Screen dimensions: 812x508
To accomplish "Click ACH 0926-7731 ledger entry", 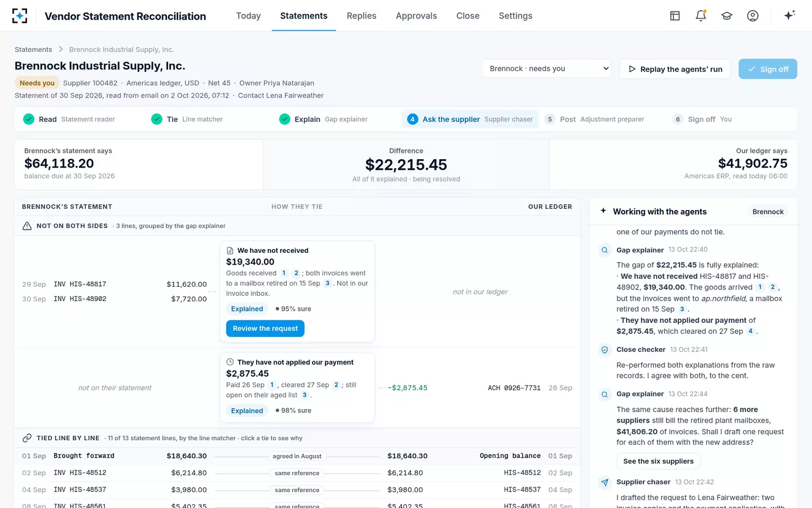I will click(x=514, y=388).
